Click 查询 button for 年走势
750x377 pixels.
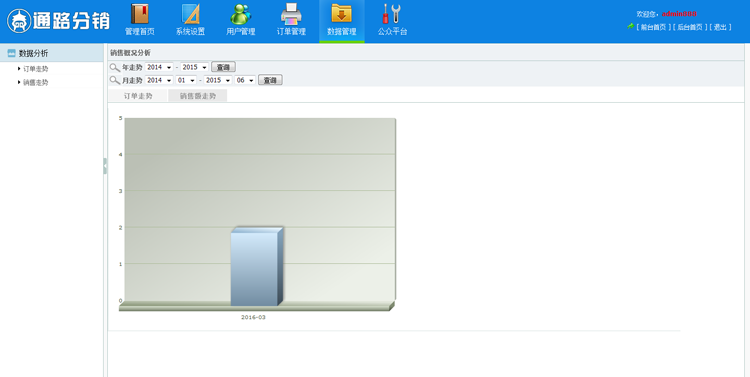(223, 67)
